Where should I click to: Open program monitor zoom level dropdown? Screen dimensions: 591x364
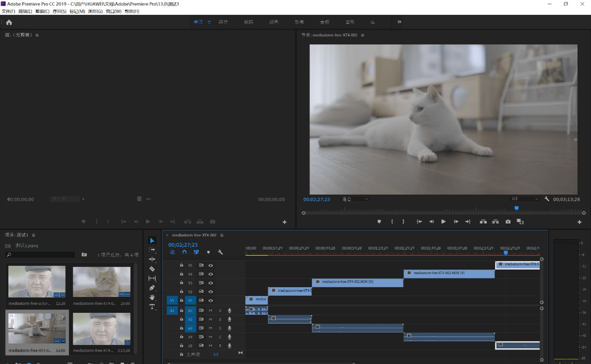pos(355,199)
